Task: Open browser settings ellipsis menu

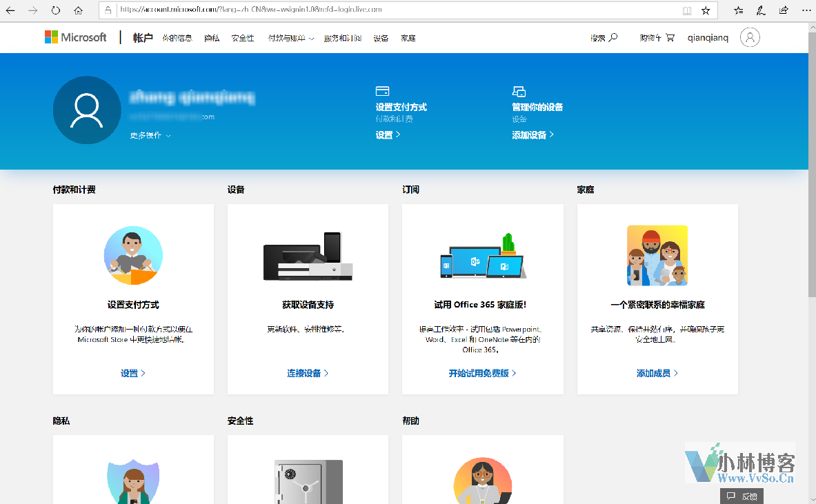Action: pyautogui.click(x=806, y=10)
